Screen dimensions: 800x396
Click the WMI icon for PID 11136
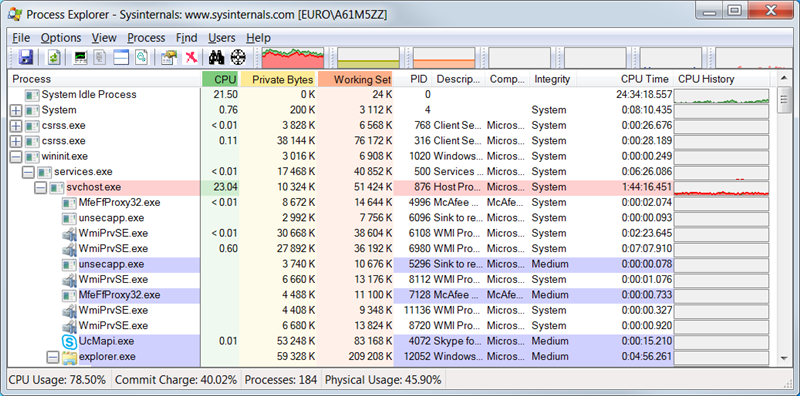point(69,311)
